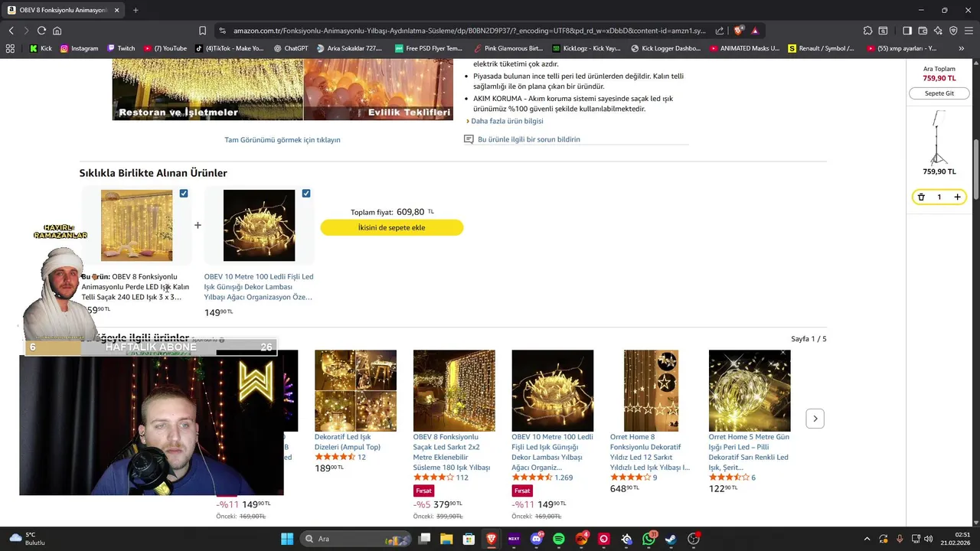The height and width of the screenshot is (551, 980).
Task: Click the report-issue speech bubble icon
Action: 469,139
